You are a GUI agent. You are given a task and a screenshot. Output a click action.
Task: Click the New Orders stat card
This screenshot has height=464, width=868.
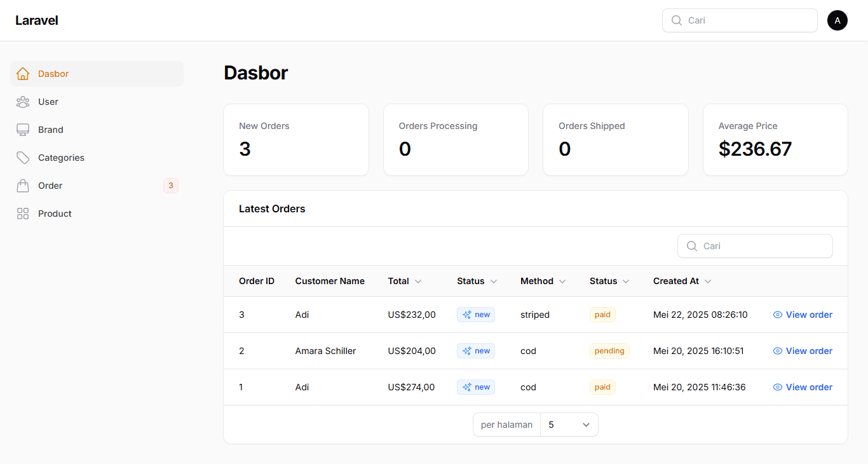coord(296,140)
